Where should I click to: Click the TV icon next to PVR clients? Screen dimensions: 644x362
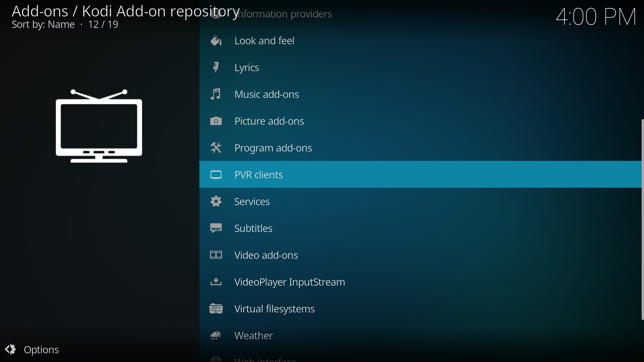pyautogui.click(x=216, y=175)
